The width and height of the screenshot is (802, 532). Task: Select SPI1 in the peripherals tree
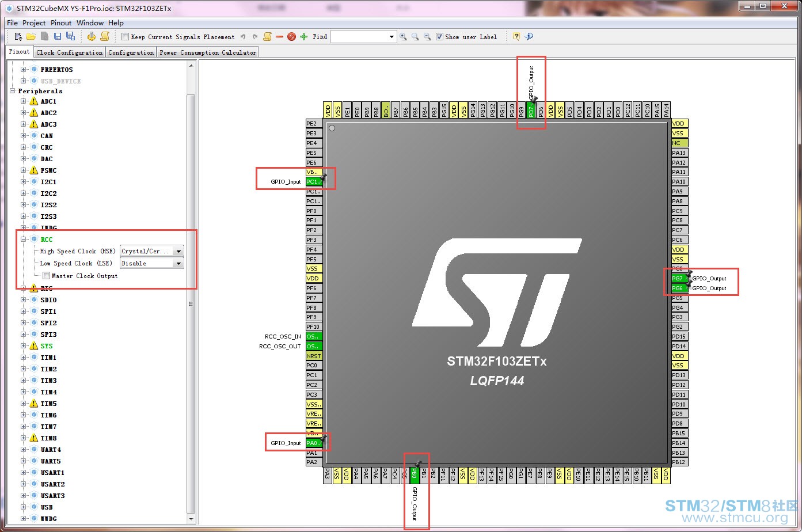point(48,311)
